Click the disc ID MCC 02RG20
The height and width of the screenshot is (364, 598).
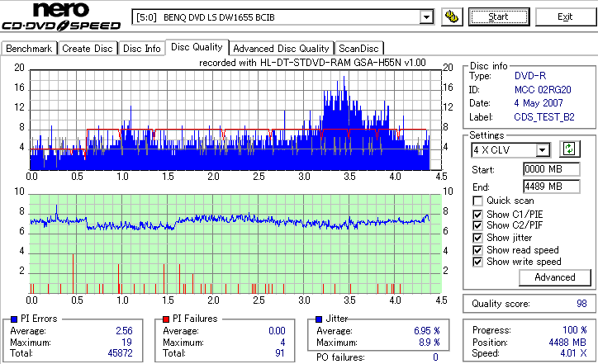click(543, 90)
